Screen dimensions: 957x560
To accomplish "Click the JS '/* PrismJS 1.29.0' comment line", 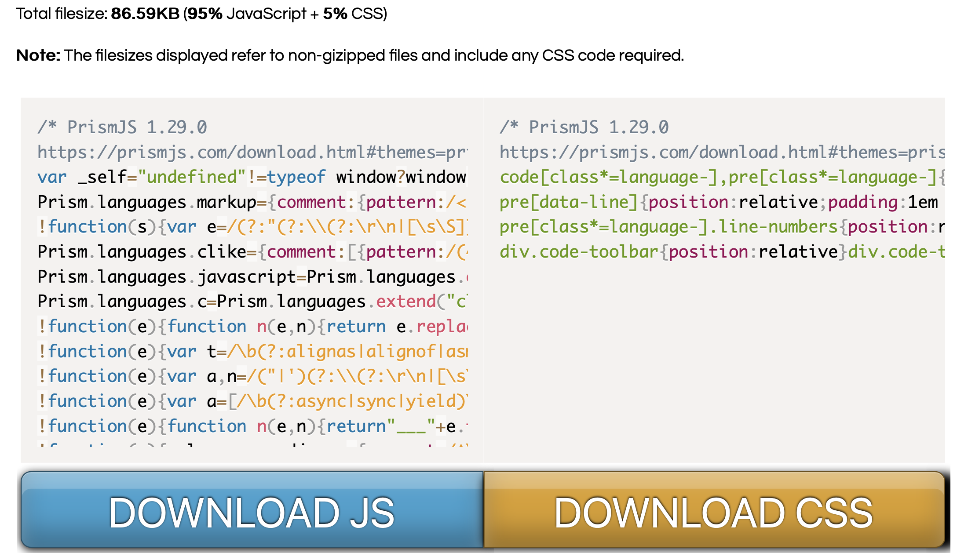I will [122, 127].
